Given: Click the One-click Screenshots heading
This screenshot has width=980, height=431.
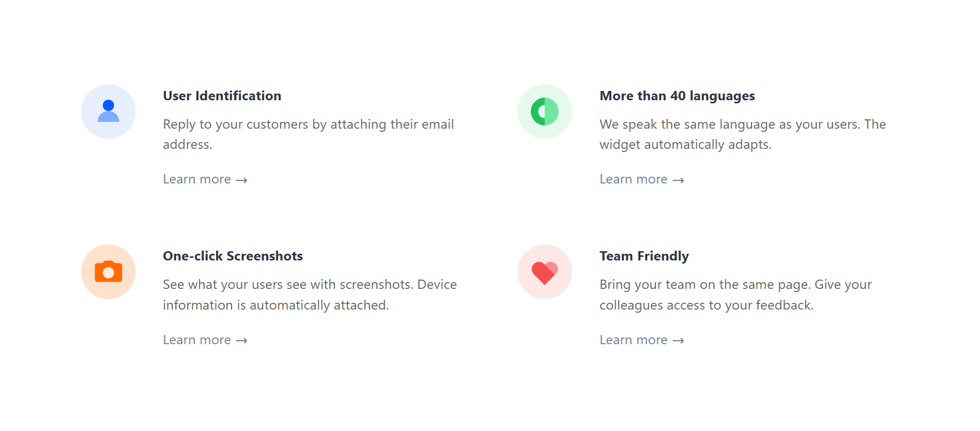Looking at the screenshot, I should (x=233, y=256).
